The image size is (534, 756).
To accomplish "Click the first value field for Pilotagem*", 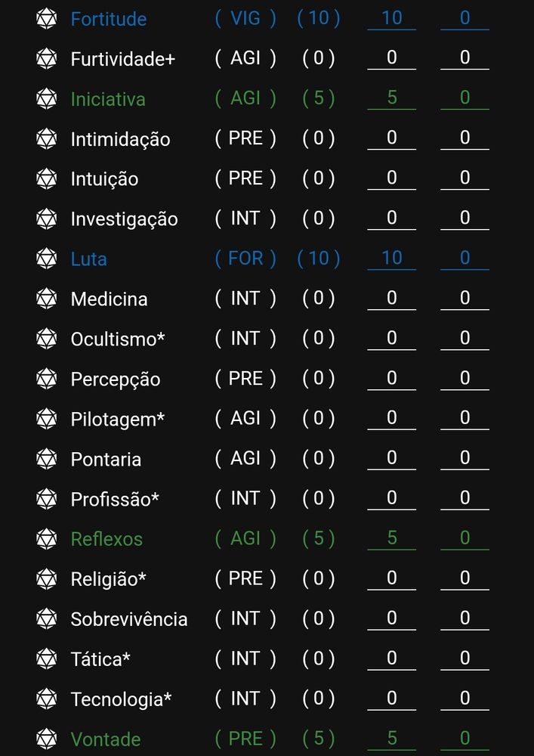I will (391, 419).
